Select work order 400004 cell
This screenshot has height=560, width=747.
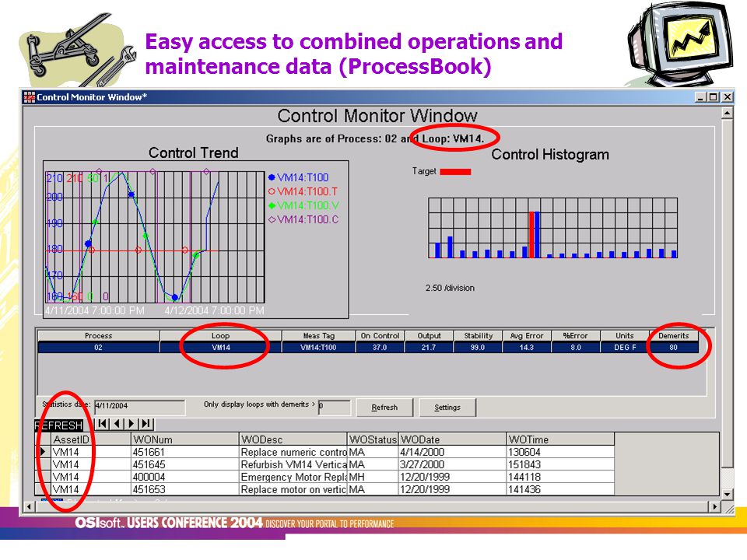185,477
